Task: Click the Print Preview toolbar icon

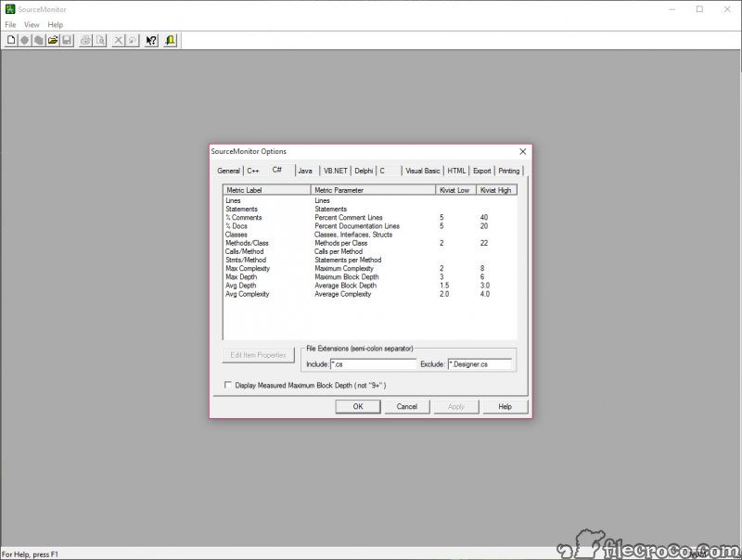Action: click(x=100, y=40)
